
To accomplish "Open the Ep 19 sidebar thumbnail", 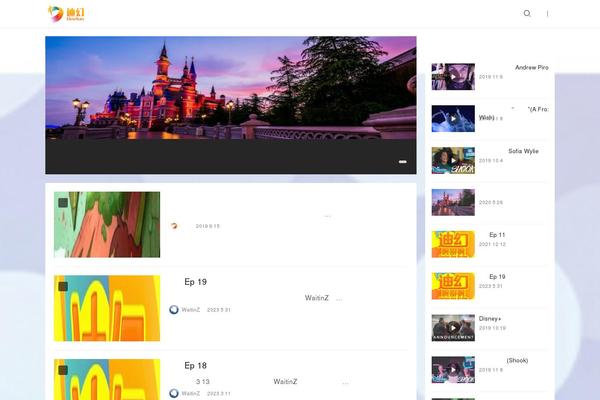I will click(x=453, y=286).
